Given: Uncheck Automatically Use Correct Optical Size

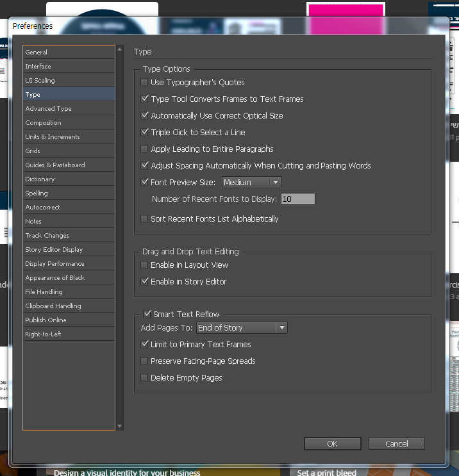Looking at the screenshot, I should tap(144, 116).
